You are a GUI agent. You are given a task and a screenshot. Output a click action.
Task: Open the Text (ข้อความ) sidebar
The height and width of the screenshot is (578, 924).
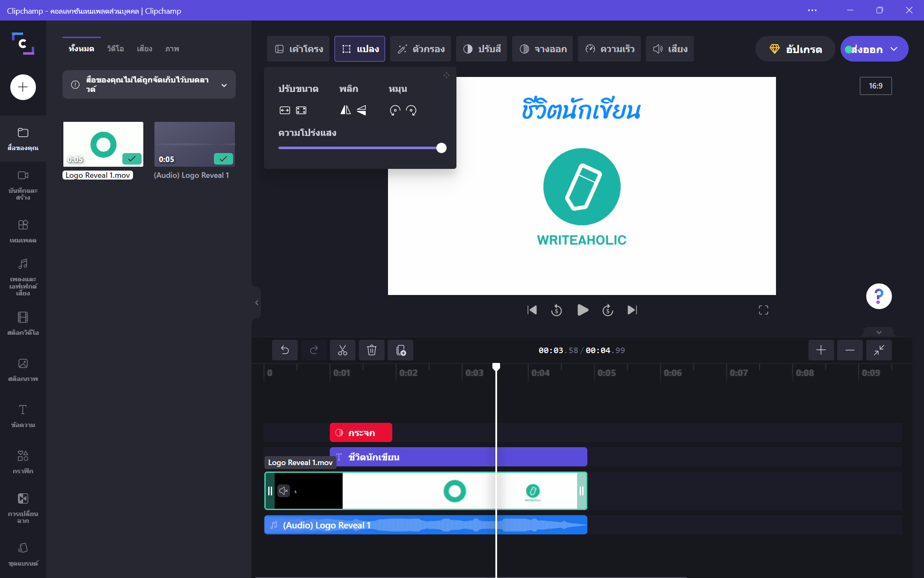tap(23, 416)
